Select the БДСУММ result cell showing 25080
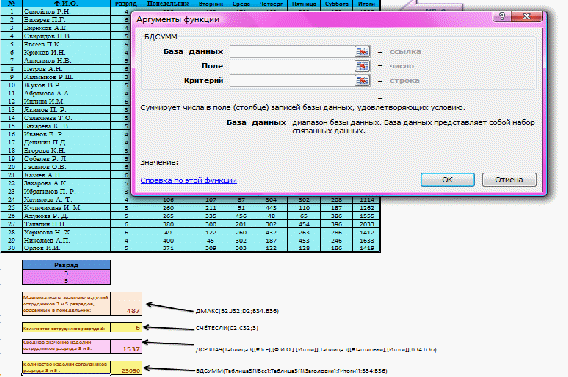 click(126, 368)
